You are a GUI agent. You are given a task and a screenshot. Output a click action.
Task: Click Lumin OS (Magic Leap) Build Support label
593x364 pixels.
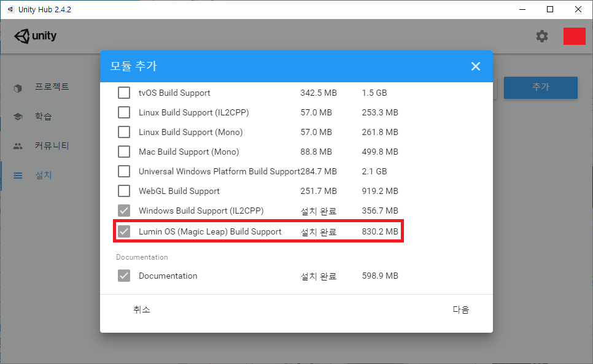click(210, 231)
